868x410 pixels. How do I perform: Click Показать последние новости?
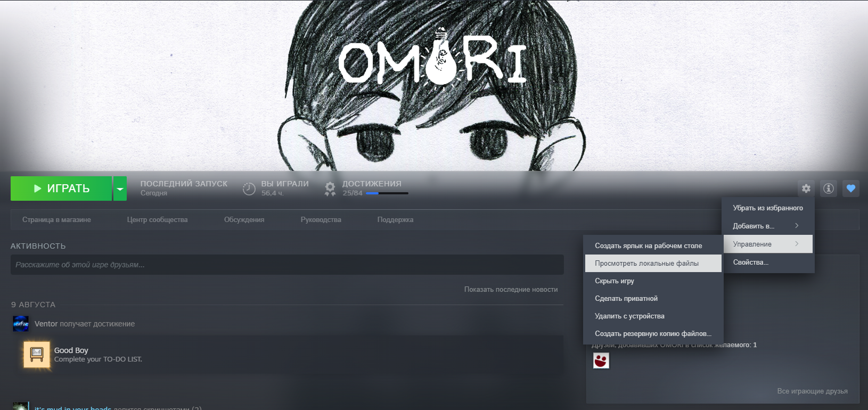(511, 289)
